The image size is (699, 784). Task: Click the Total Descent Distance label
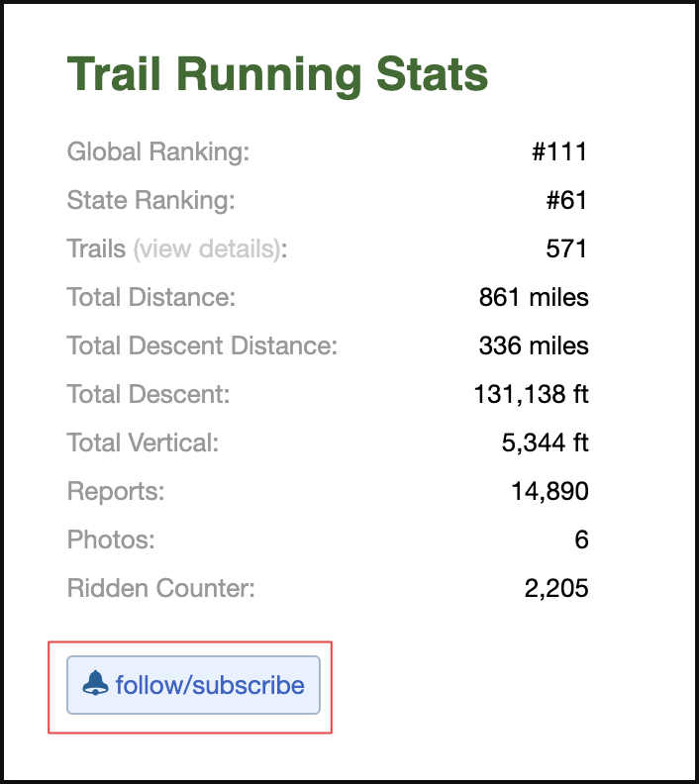click(x=203, y=345)
